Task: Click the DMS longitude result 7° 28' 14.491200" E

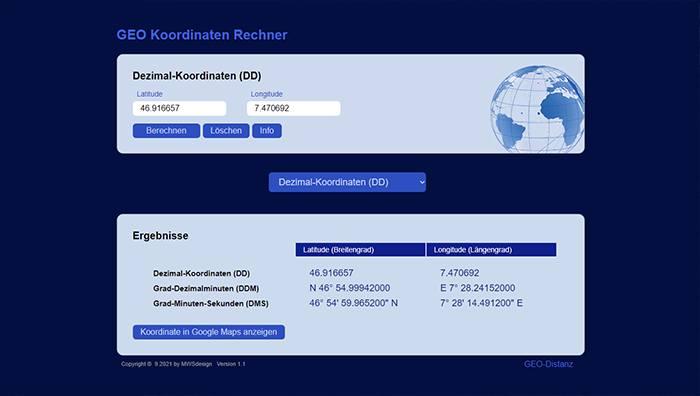Action: (x=481, y=303)
